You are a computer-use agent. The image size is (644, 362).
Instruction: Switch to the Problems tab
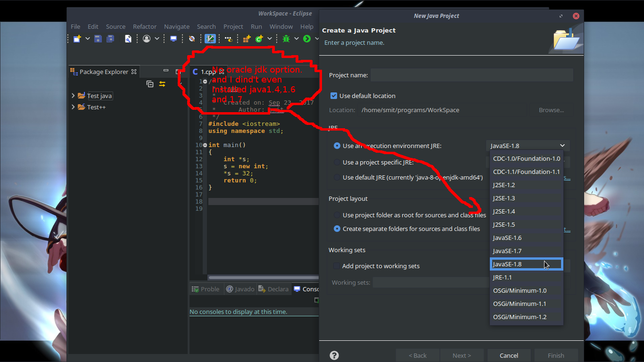point(206,289)
